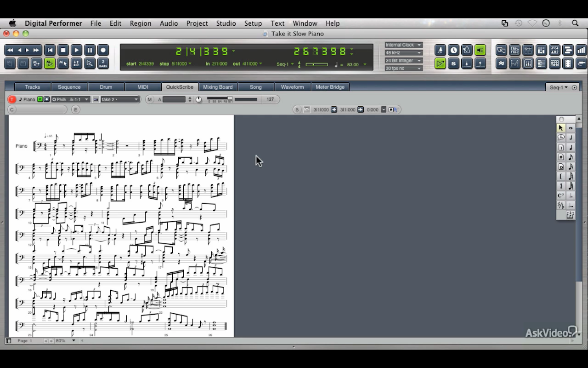Open the 30 fps nd frame rate dropdown
Image resolution: width=588 pixels, height=368 pixels.
404,69
